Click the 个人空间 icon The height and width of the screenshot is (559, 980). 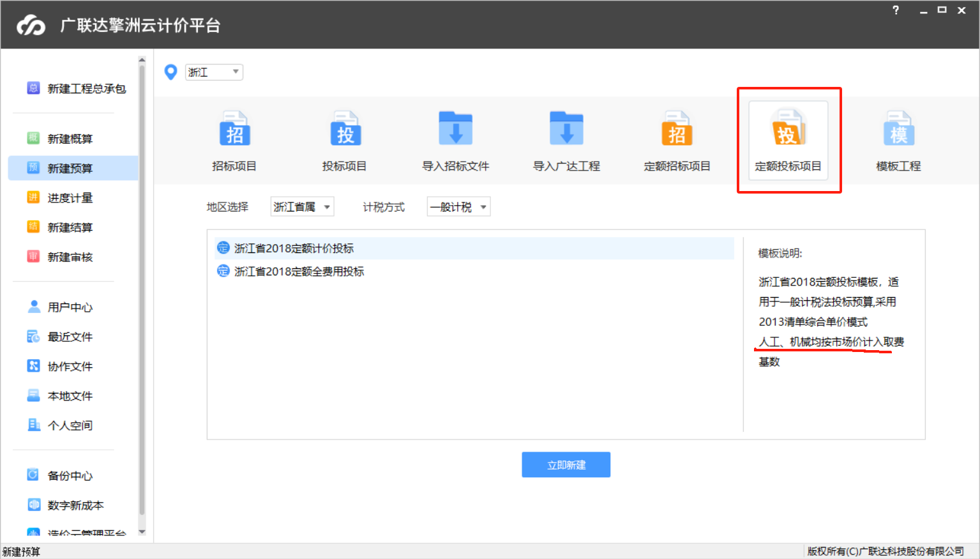34,424
